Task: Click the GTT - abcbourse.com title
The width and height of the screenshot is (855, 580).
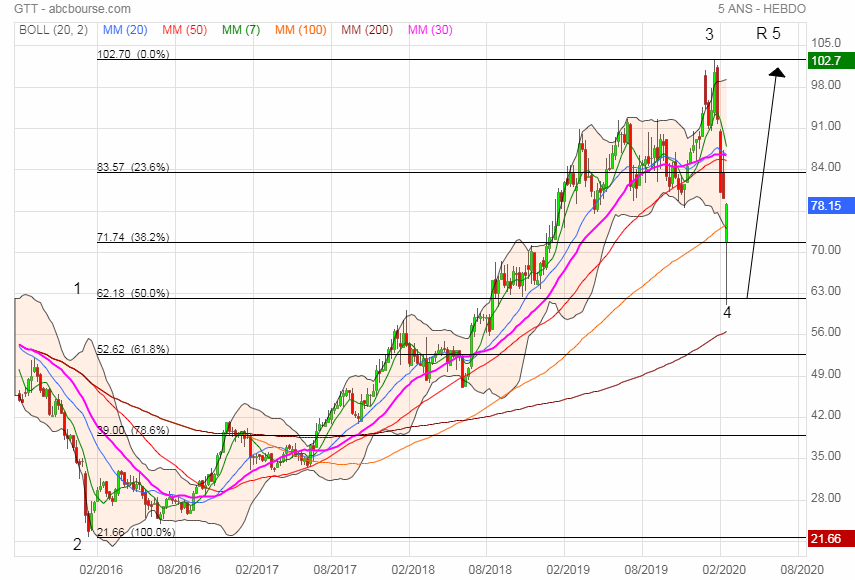Action: (x=73, y=9)
